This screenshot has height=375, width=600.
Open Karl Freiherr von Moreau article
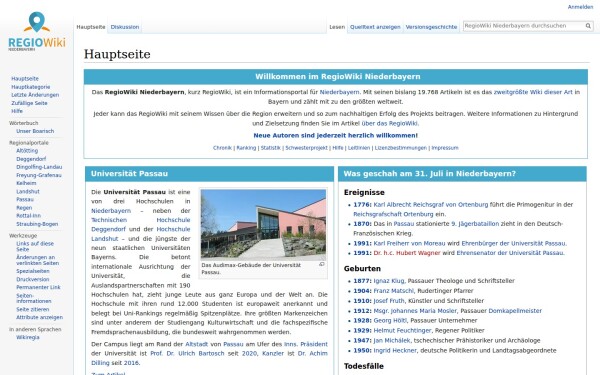pyautogui.click(x=409, y=243)
